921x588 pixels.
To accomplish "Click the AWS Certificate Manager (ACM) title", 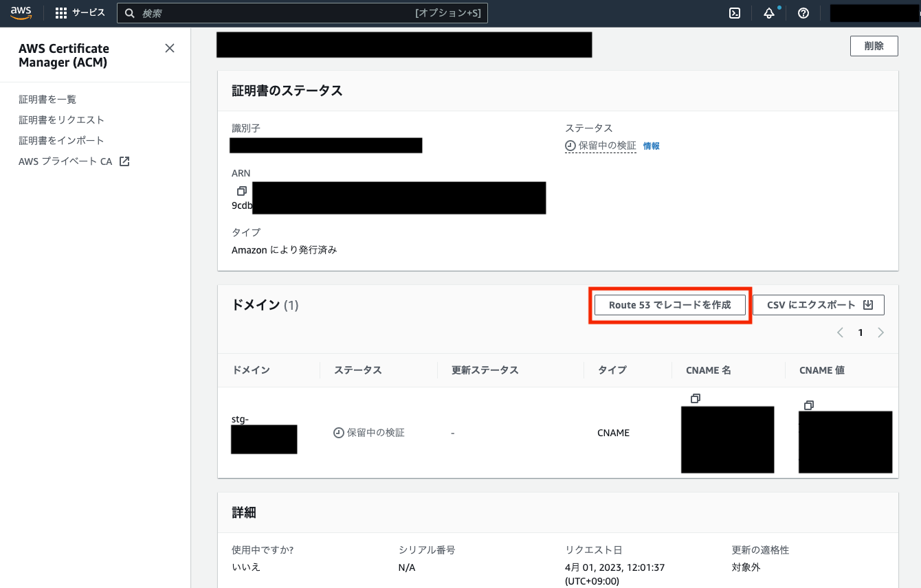I will click(x=64, y=56).
